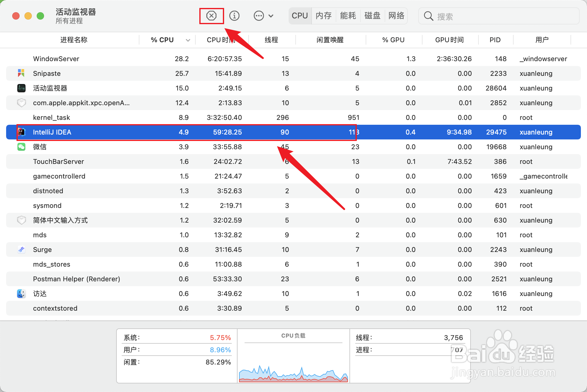The height and width of the screenshot is (392, 587).
Task: Select the mds_stores process
Action: pos(52,264)
